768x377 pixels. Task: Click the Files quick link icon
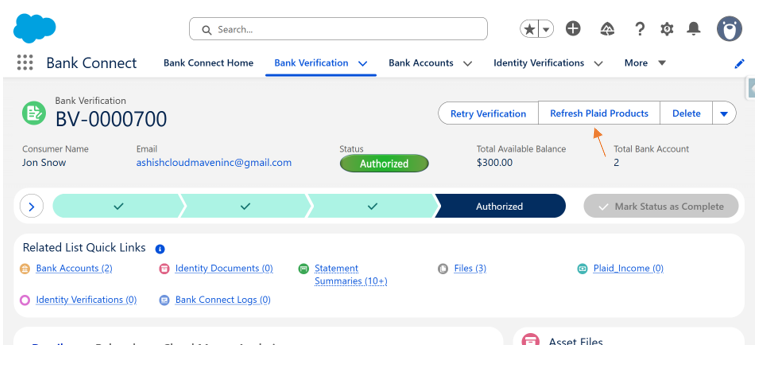pos(443,269)
